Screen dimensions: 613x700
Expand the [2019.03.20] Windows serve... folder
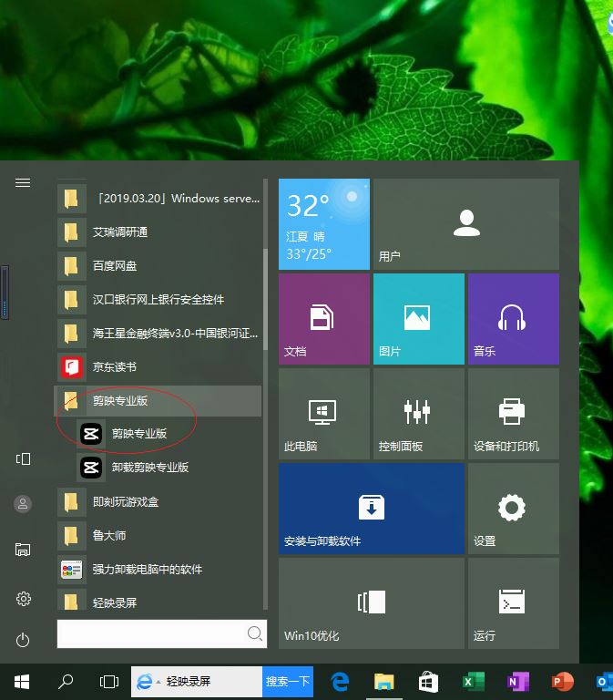(159, 198)
